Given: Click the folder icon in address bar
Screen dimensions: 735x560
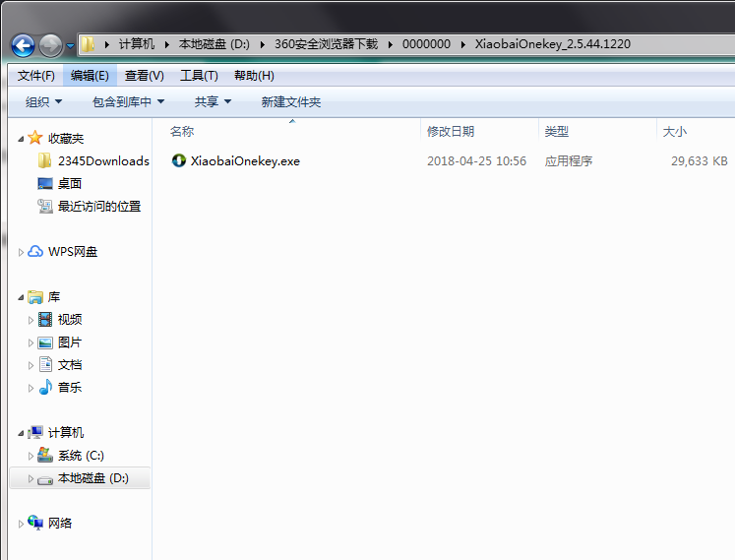Looking at the screenshot, I should 88,44.
